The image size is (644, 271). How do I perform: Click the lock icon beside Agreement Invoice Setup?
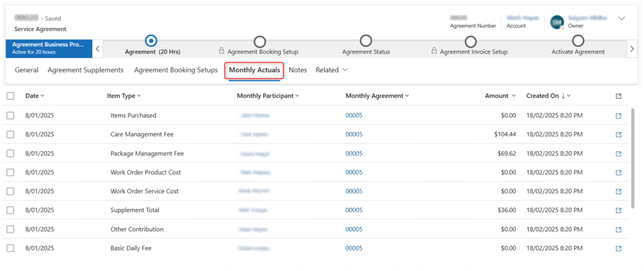(434, 51)
